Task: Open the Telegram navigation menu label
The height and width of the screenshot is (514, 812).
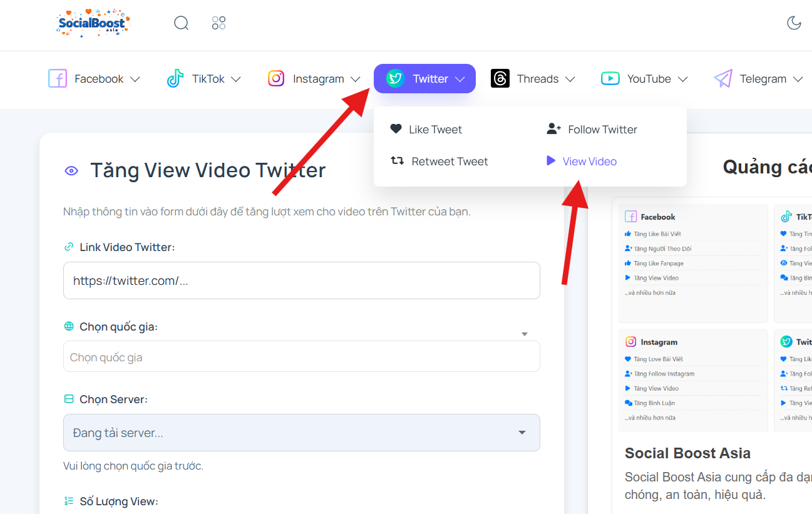Action: [763, 79]
